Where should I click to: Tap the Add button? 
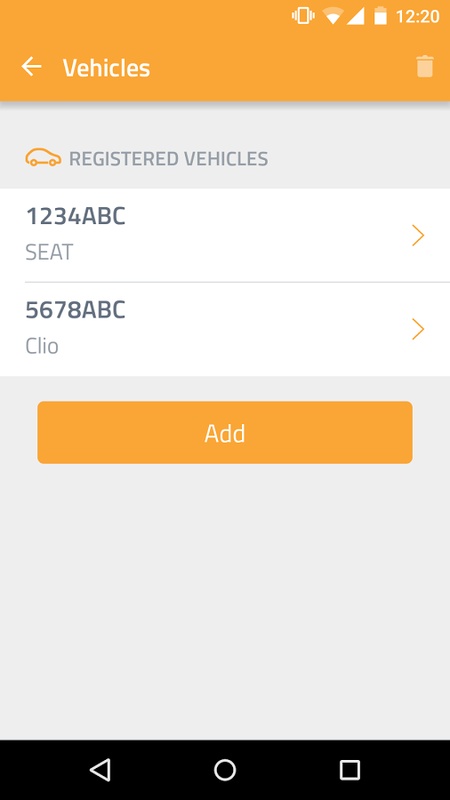click(x=225, y=433)
